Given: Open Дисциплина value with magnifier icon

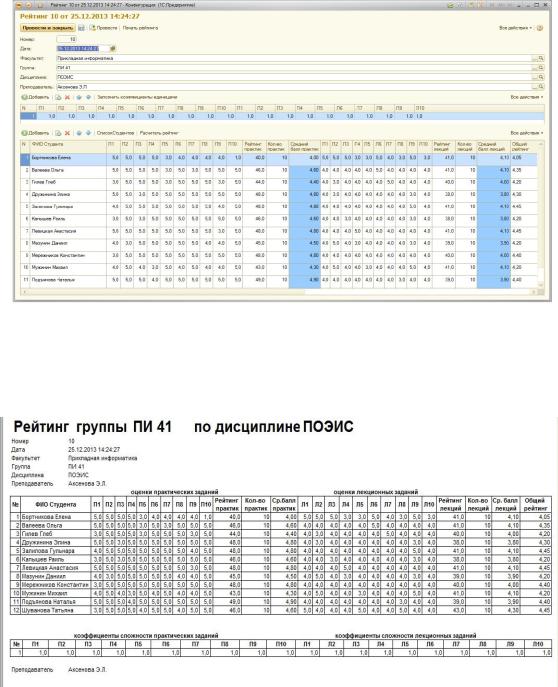Looking at the screenshot, I should click(541, 77).
